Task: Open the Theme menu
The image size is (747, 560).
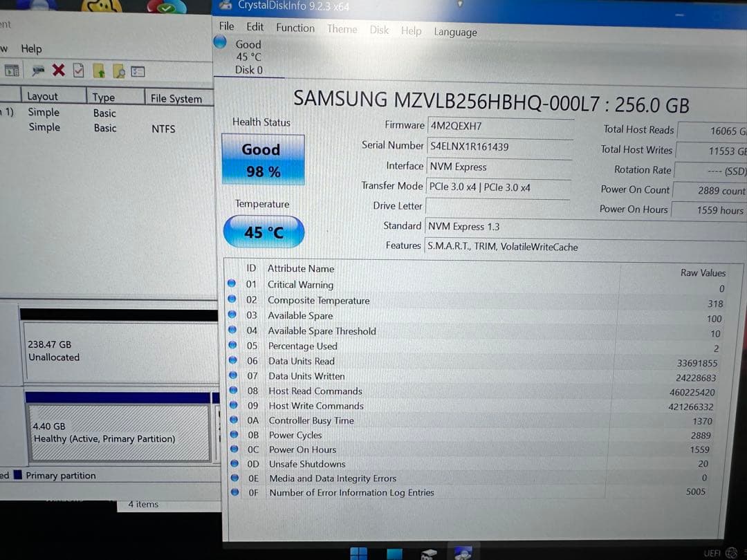Action: pyautogui.click(x=342, y=29)
